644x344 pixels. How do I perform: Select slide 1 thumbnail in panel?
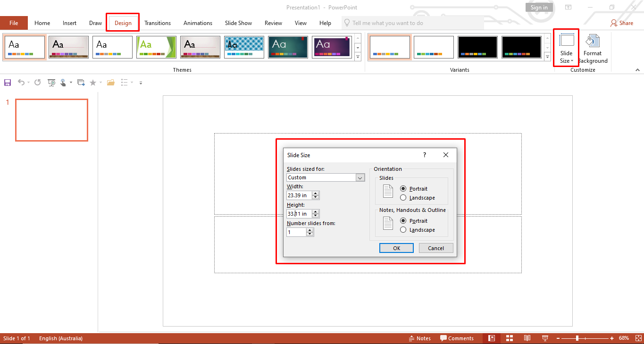[x=51, y=120]
